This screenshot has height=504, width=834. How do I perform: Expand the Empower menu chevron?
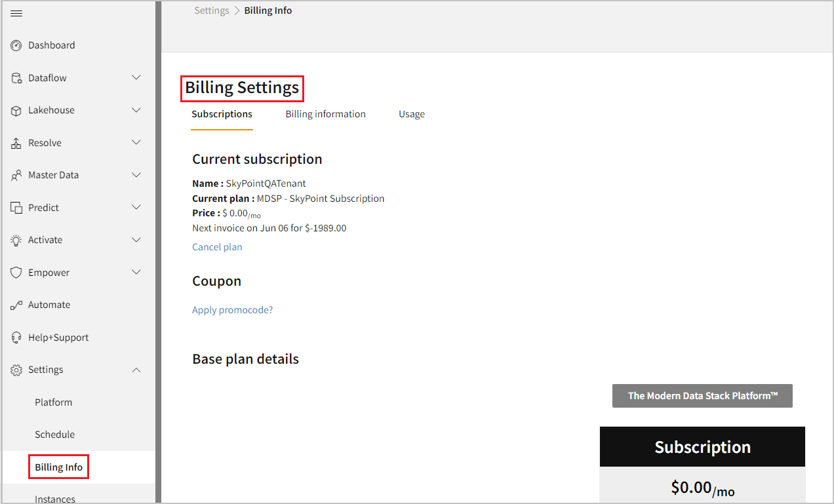tap(136, 272)
